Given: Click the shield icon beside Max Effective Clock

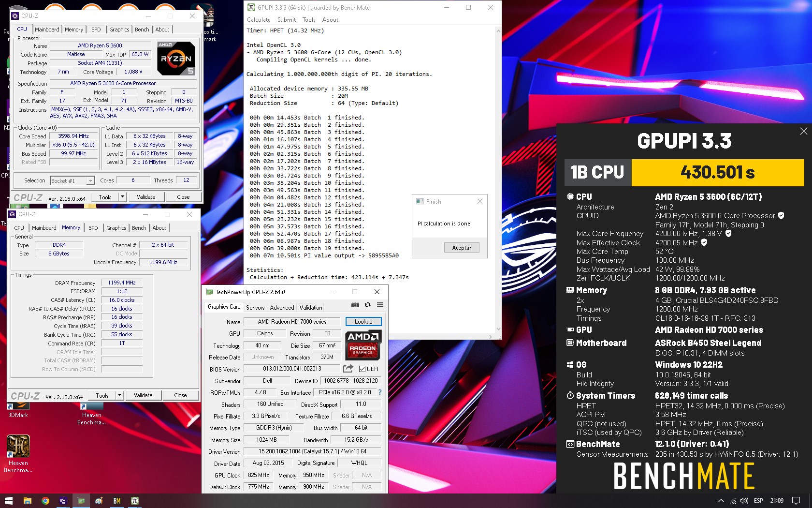Looking at the screenshot, I should (x=704, y=242).
